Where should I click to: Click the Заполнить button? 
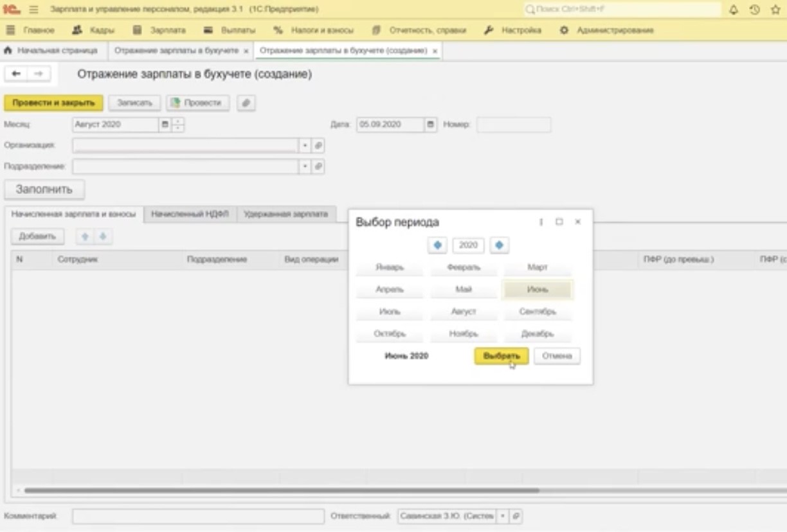[44, 190]
